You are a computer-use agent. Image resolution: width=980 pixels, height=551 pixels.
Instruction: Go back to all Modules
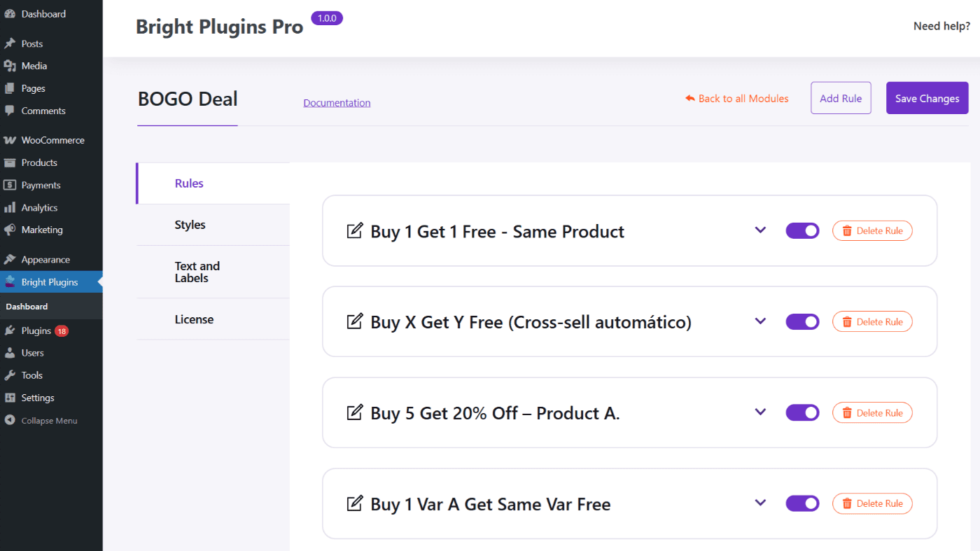(737, 99)
